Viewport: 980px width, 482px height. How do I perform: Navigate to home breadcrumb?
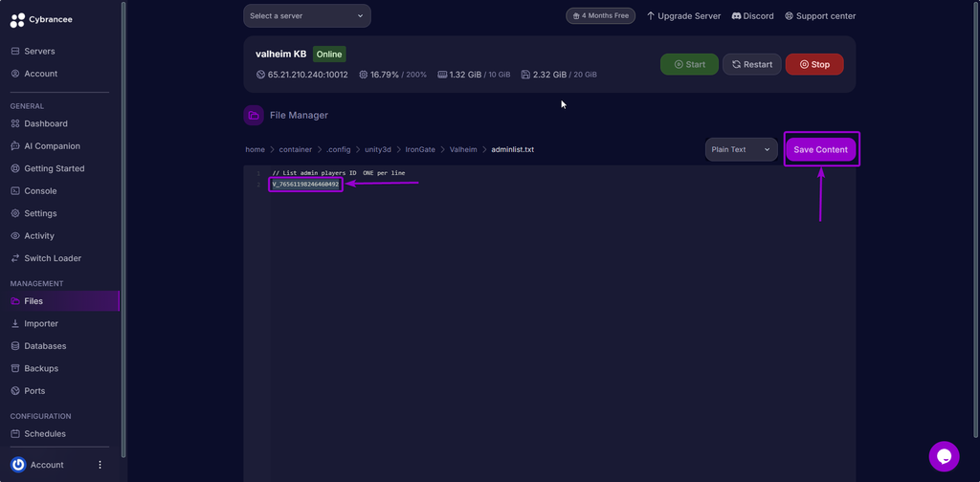coord(255,150)
